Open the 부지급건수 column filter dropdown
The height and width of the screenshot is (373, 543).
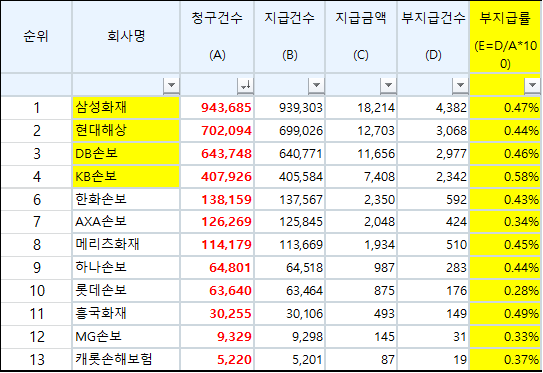pyautogui.click(x=460, y=85)
